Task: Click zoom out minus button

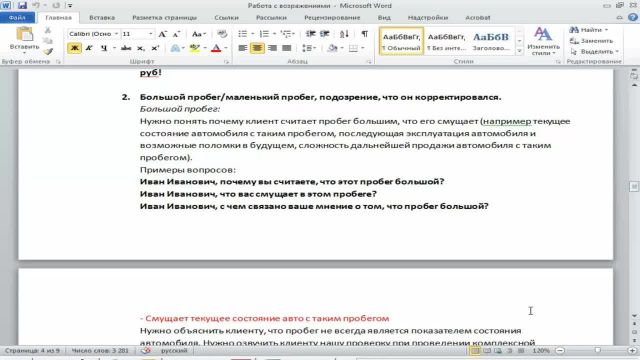Action: (560, 351)
